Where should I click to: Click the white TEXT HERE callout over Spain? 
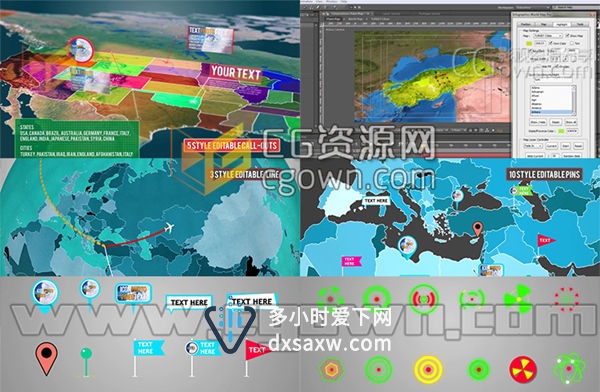[377, 201]
